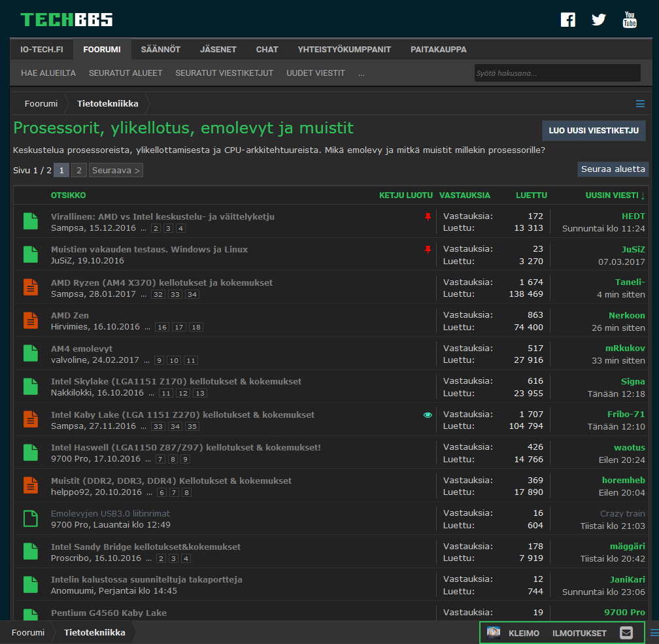This screenshot has width=659, height=644.
Task: Click the green icon for Intel Sandy Bridge thread
Action: coord(31,551)
